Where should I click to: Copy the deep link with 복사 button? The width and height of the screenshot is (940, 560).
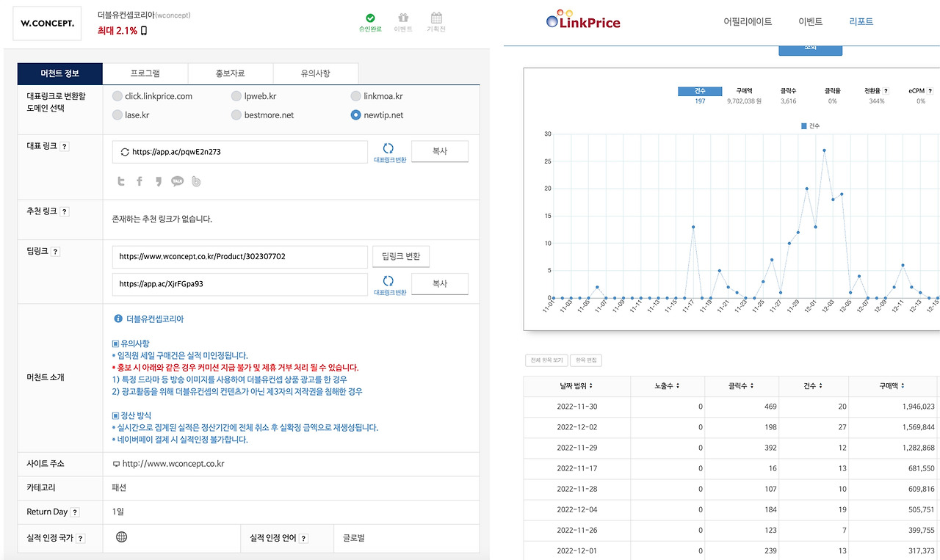point(440,284)
